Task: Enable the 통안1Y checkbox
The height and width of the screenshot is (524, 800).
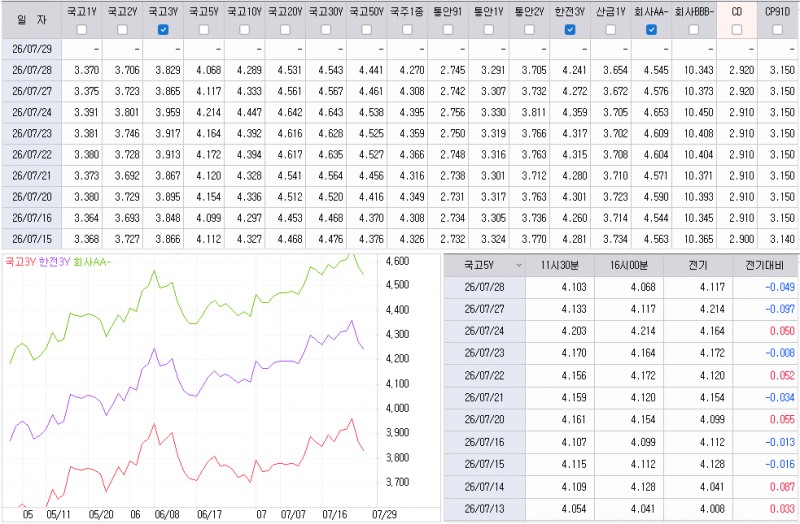Action: [x=489, y=30]
